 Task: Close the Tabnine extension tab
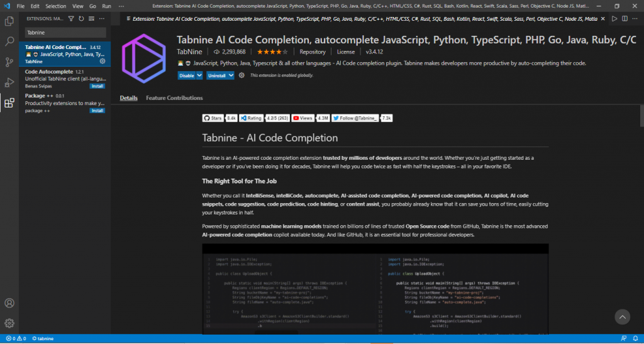(602, 19)
